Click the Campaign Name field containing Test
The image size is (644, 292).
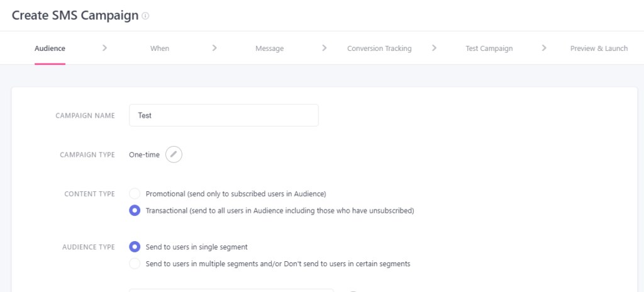tap(224, 115)
